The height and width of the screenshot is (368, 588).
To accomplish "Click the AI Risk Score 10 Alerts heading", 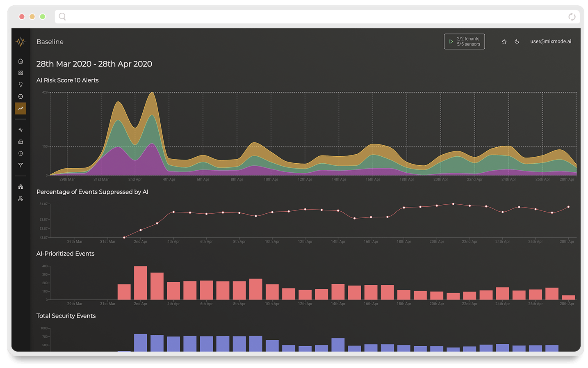I will [x=68, y=80].
